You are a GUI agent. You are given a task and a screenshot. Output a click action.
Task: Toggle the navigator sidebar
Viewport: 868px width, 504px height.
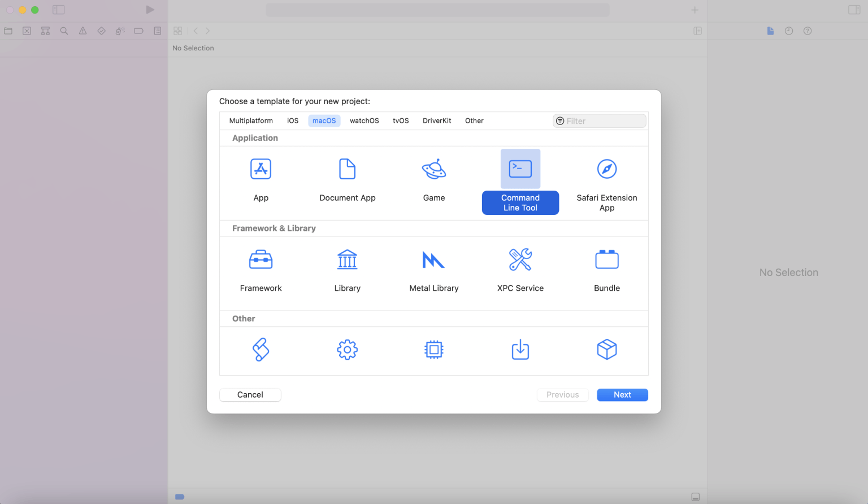[x=58, y=10]
